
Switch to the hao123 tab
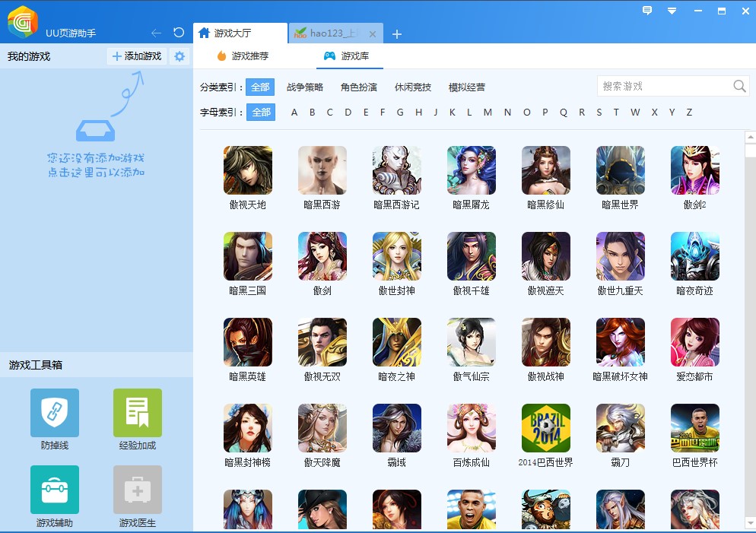331,33
